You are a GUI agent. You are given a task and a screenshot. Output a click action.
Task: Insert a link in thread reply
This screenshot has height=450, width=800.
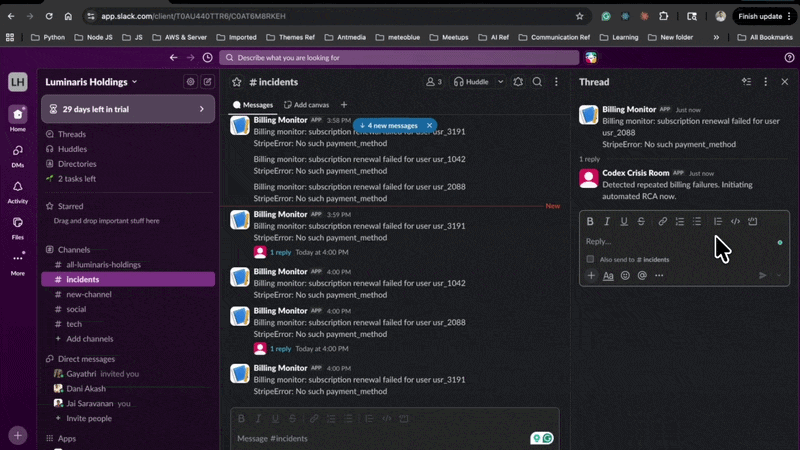point(662,221)
